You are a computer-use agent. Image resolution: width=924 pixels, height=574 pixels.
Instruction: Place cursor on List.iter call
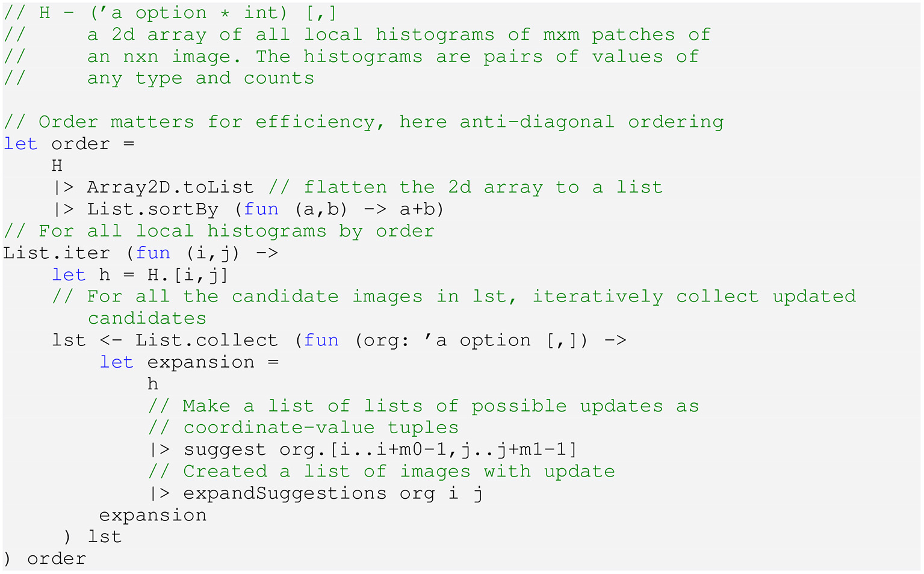57,253
